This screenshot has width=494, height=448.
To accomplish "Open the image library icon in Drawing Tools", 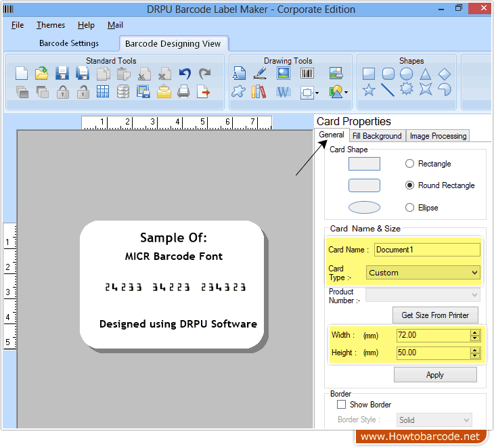I will click(336, 73).
